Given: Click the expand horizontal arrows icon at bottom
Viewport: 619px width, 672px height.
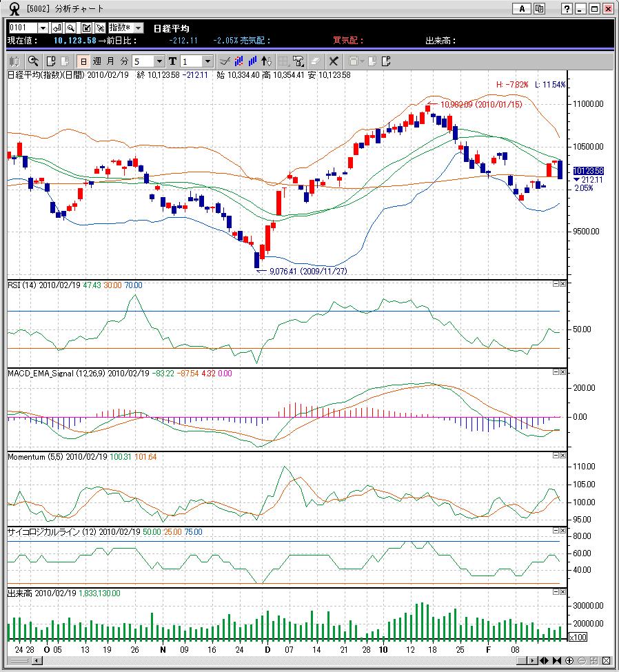Looking at the screenshot, I should (x=545, y=661).
